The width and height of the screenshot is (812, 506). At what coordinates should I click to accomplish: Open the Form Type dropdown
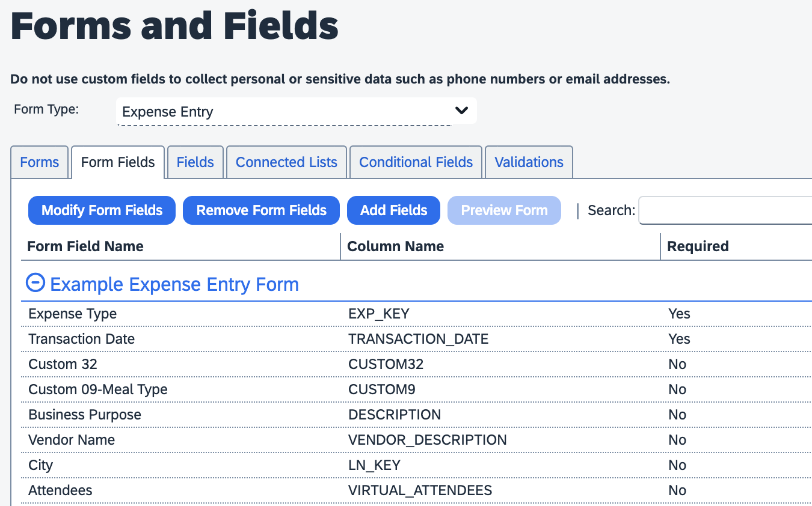(296, 111)
